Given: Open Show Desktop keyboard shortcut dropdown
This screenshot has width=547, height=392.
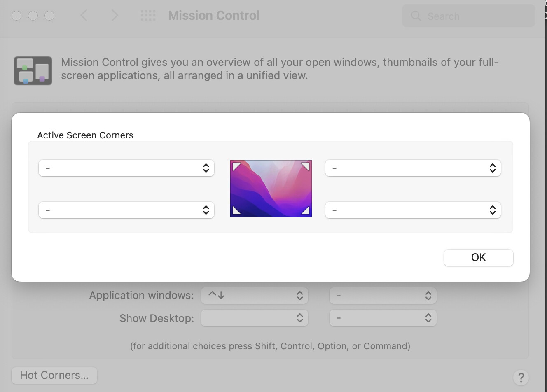Looking at the screenshot, I should point(254,318).
